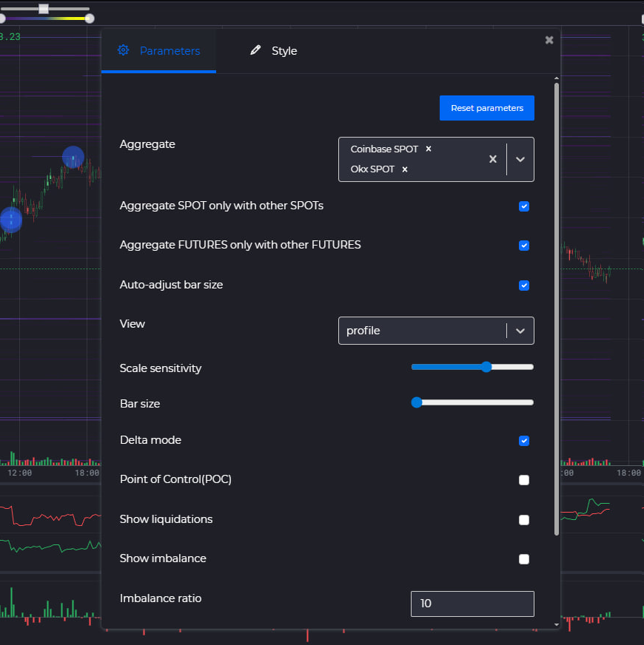Image resolution: width=644 pixels, height=645 pixels.
Task: Open the Parameters tab
Action: [158, 51]
